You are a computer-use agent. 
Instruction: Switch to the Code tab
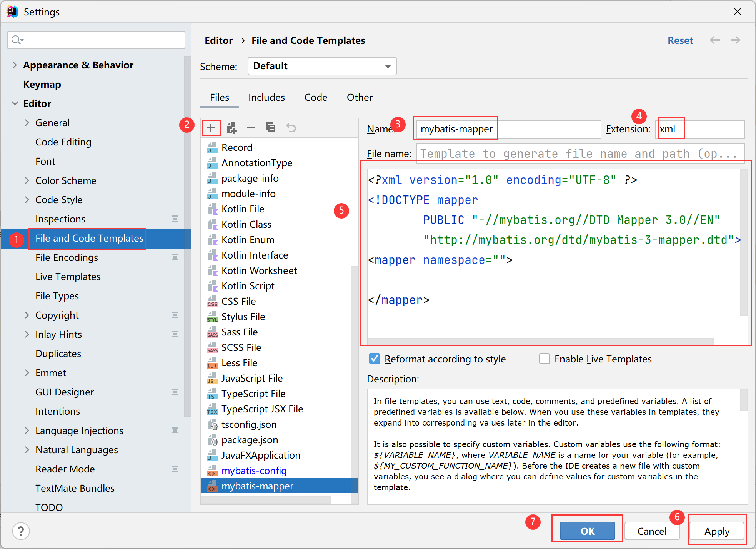pyautogui.click(x=316, y=97)
